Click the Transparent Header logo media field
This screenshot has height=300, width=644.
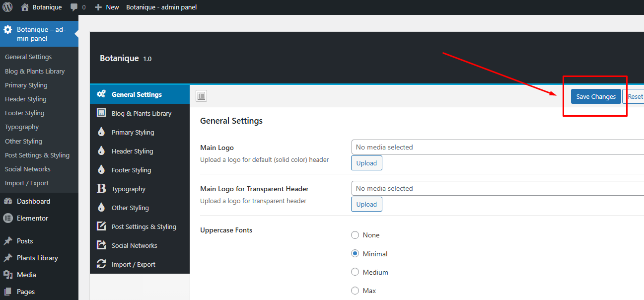(498, 188)
